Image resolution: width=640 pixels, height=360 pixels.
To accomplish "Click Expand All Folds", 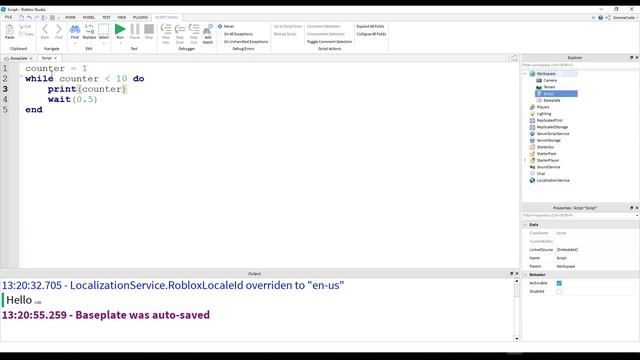I will 370,26.
